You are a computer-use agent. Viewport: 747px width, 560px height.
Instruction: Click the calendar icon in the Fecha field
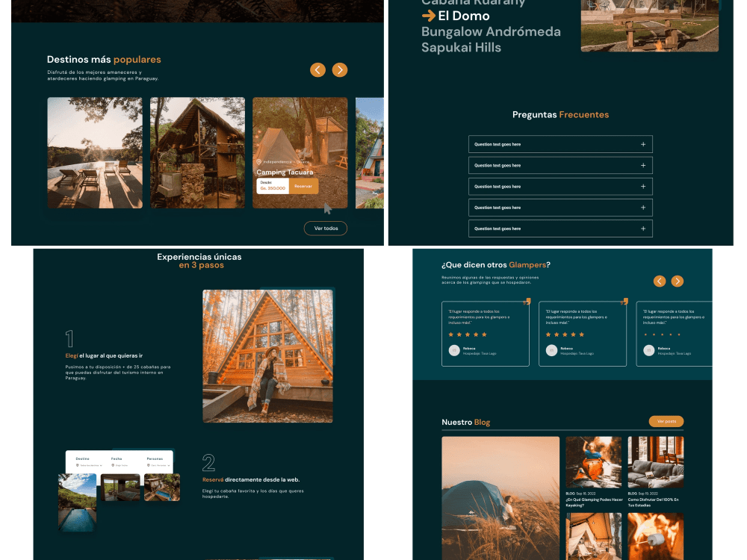pyautogui.click(x=112, y=465)
